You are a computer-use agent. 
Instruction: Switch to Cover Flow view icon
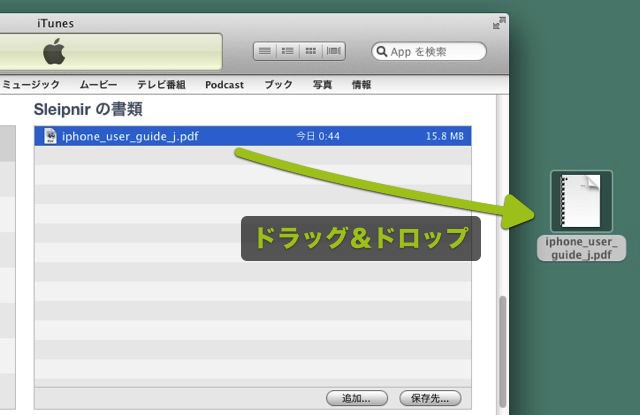[333, 51]
